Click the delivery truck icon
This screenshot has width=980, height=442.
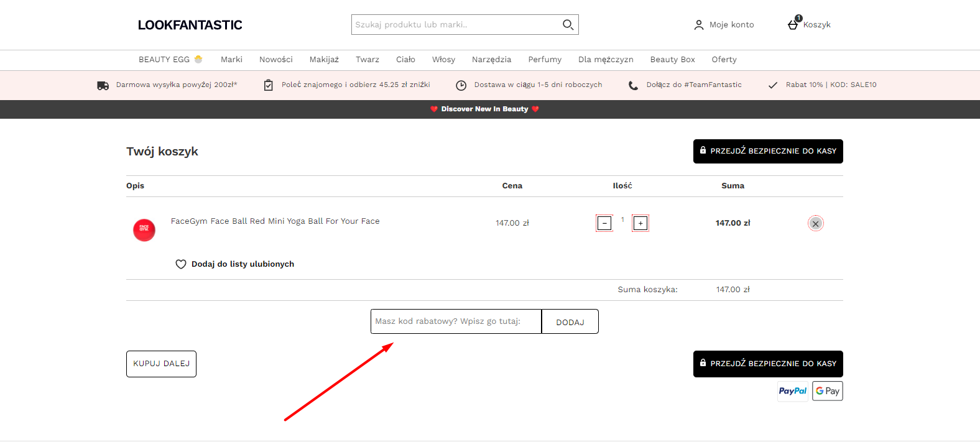103,85
